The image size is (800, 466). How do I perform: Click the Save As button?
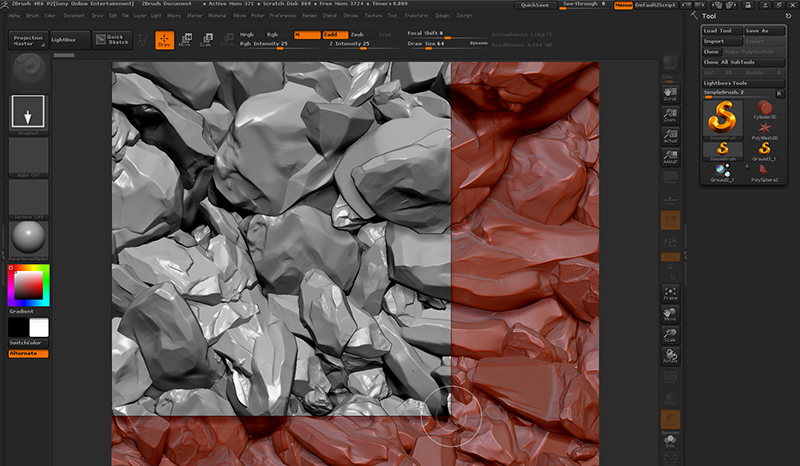tap(764, 31)
